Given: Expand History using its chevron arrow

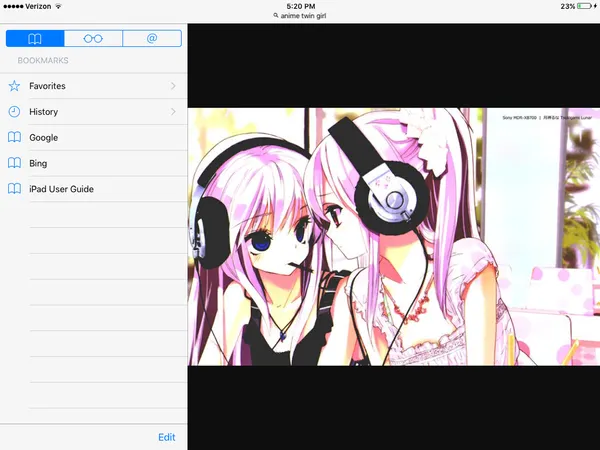Looking at the screenshot, I should [x=173, y=112].
